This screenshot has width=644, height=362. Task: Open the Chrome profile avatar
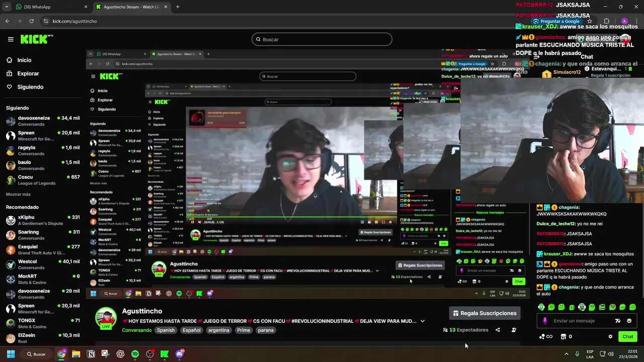[x=624, y=21]
